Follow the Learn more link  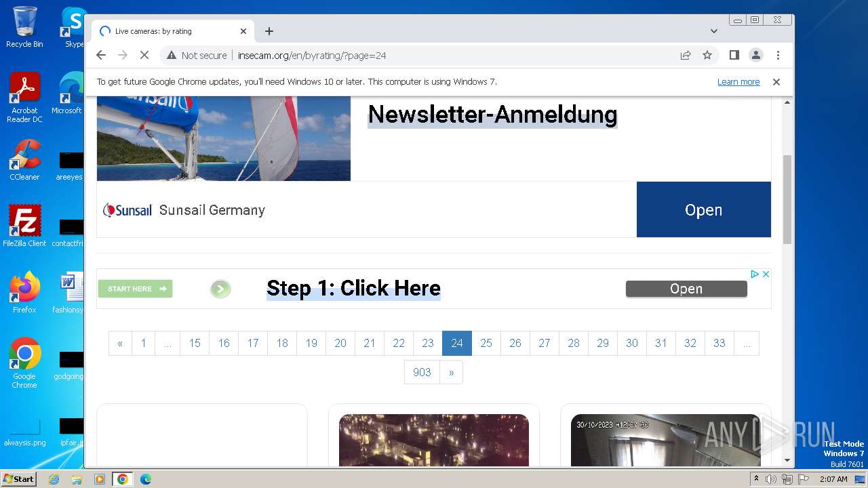point(738,82)
